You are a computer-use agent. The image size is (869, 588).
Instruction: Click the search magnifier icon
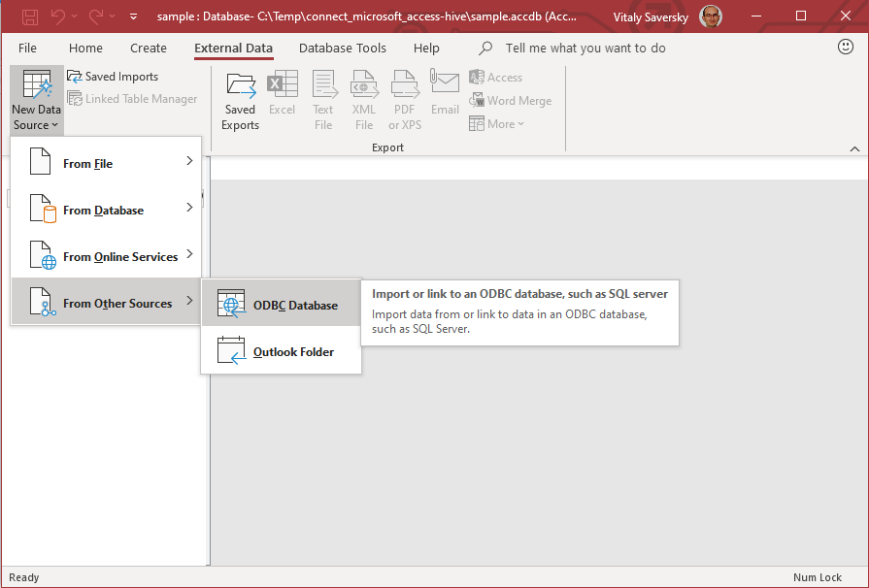click(485, 49)
